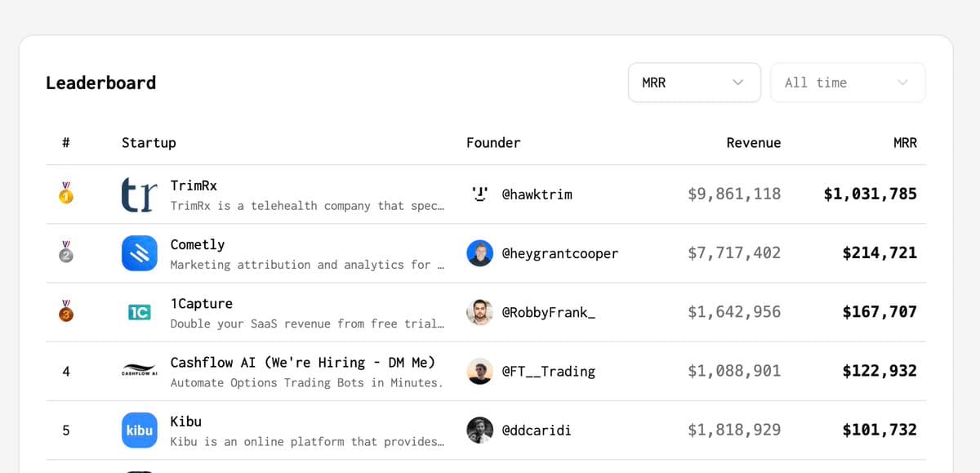980x473 pixels.
Task: Visit founder @heygrantcooper's profile
Action: coord(560,253)
